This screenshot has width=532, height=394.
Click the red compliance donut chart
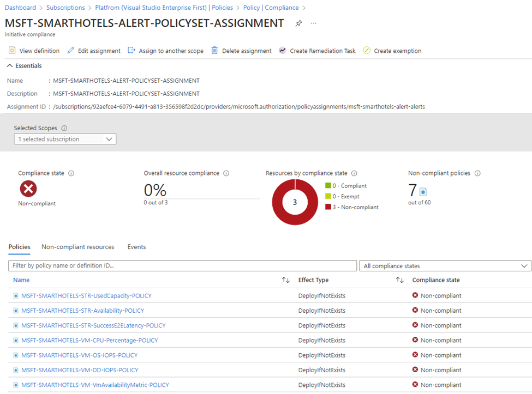pos(295,202)
